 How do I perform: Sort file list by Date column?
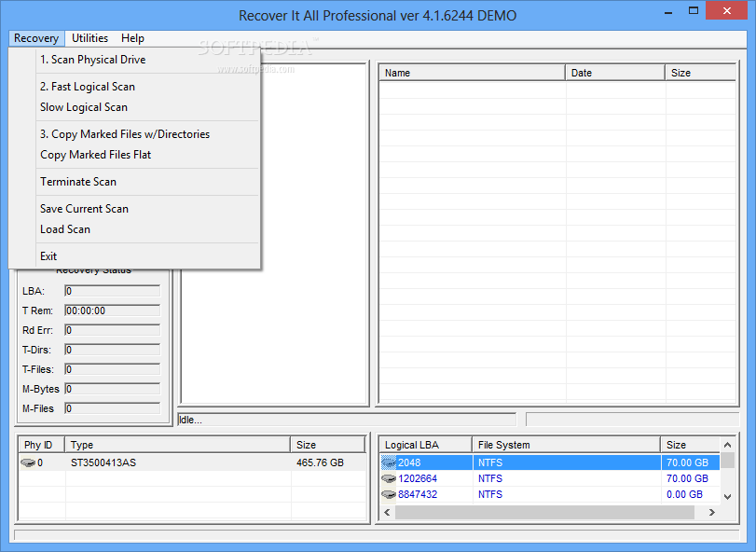click(x=615, y=73)
